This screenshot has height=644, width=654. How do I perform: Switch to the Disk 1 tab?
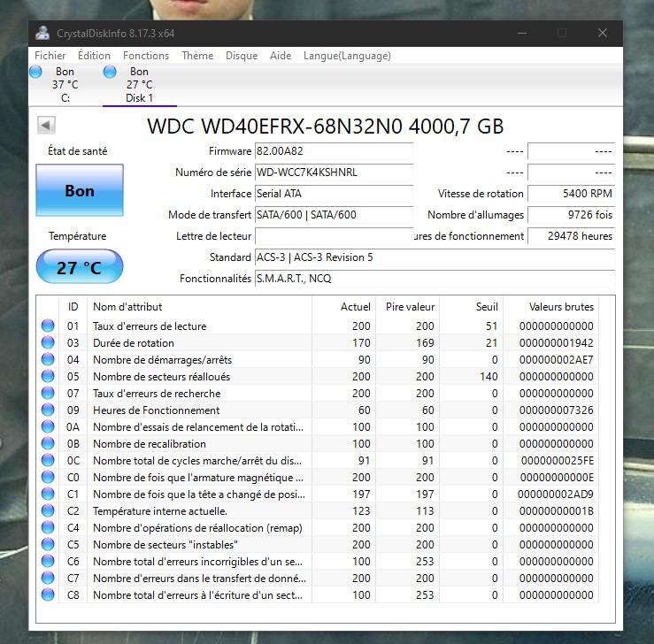[139, 98]
